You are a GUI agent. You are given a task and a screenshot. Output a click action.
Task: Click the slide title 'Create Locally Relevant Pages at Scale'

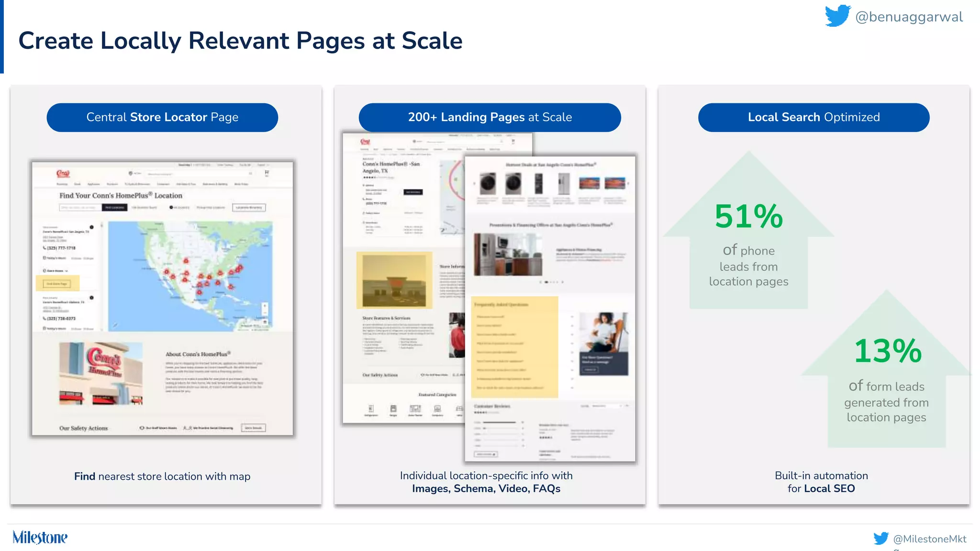point(240,41)
